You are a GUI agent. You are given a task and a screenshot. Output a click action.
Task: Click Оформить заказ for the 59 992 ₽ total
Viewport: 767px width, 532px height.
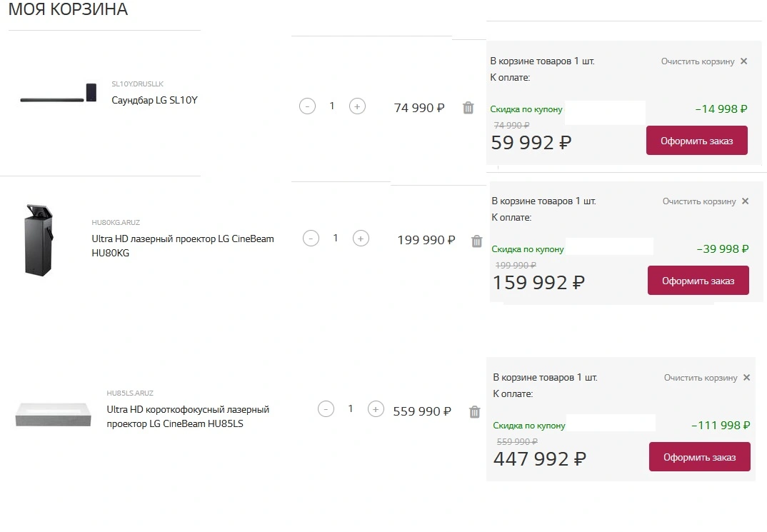pos(696,141)
